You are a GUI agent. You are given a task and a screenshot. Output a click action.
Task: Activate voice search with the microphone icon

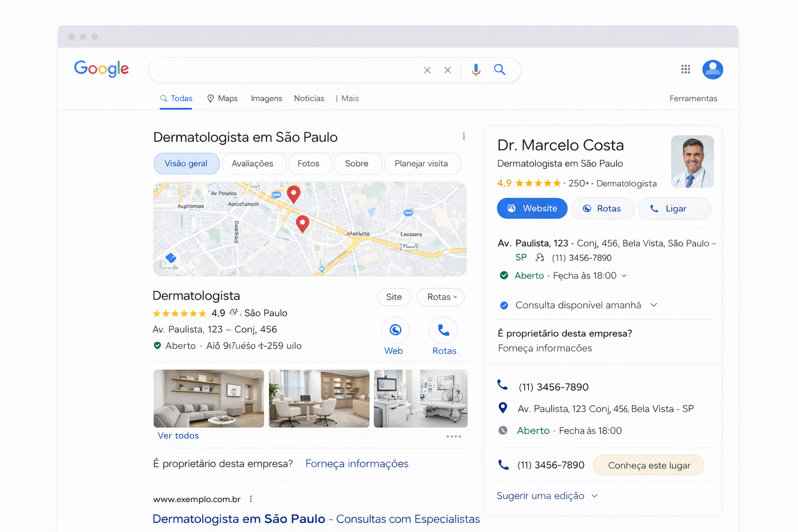(476, 70)
